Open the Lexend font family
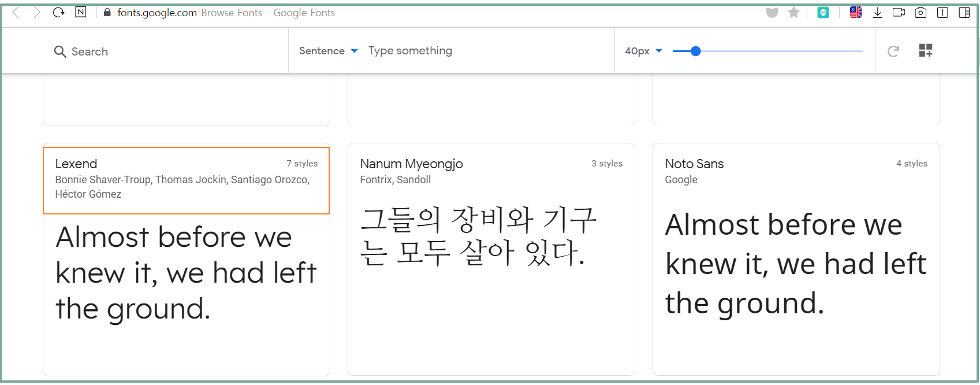The height and width of the screenshot is (385, 980). (76, 164)
